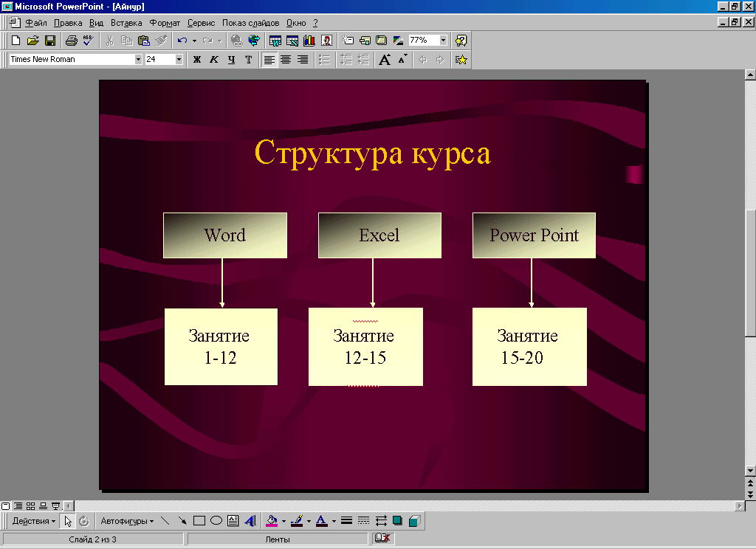Pick the Arrow line drawing tool

coord(182,521)
